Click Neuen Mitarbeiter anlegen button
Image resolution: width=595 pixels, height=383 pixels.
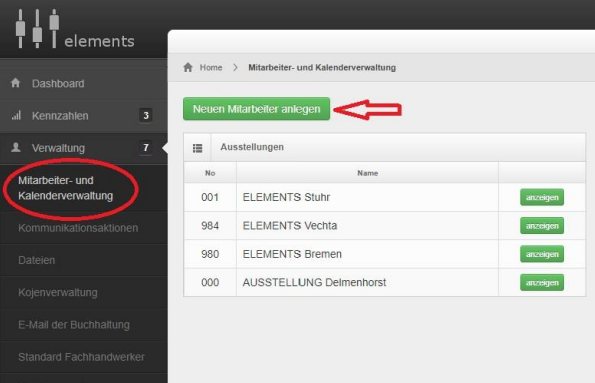pos(257,109)
